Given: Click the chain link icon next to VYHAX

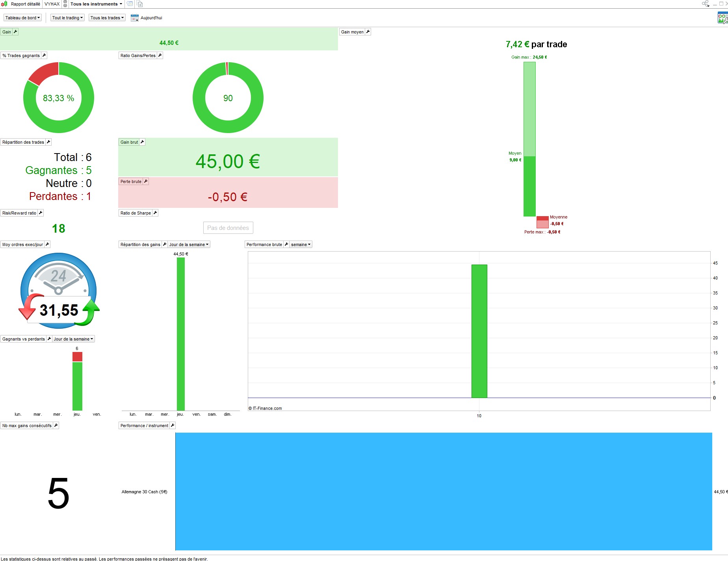Looking at the screenshot, I should [65, 4].
